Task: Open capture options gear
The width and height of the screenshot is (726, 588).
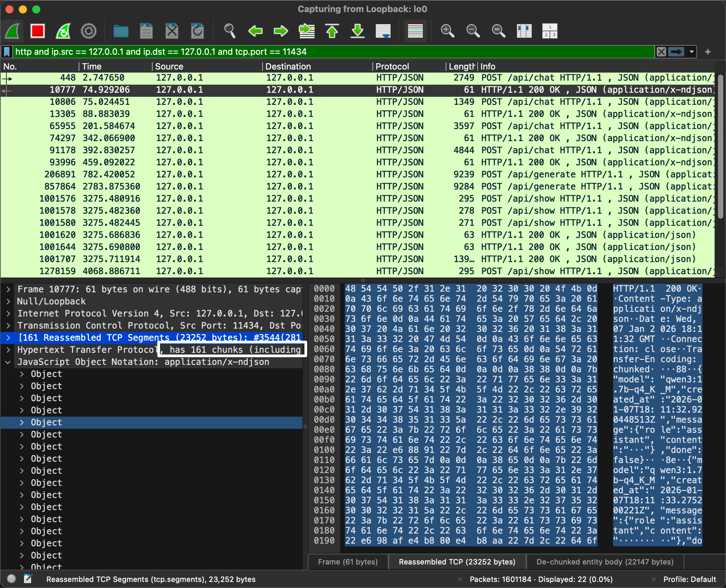Action: [x=89, y=31]
